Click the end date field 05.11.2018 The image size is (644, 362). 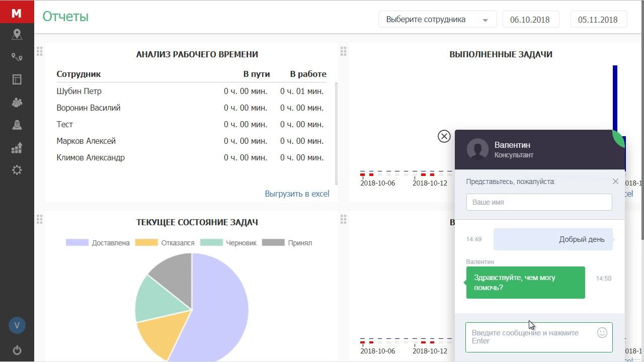599,20
